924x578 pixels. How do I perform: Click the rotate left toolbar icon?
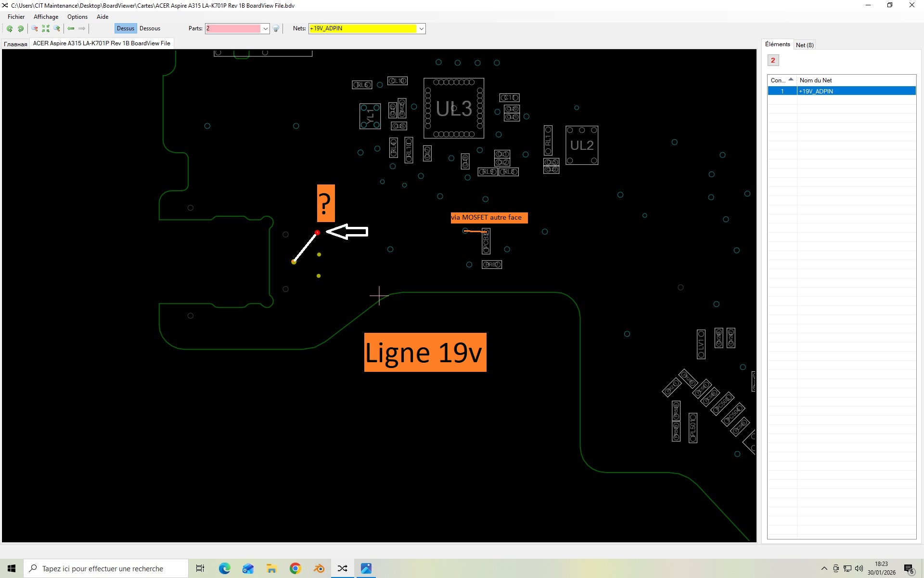point(10,29)
